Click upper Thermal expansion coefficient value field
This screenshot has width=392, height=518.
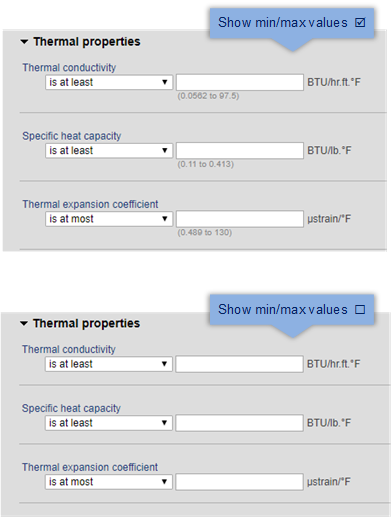click(x=240, y=219)
